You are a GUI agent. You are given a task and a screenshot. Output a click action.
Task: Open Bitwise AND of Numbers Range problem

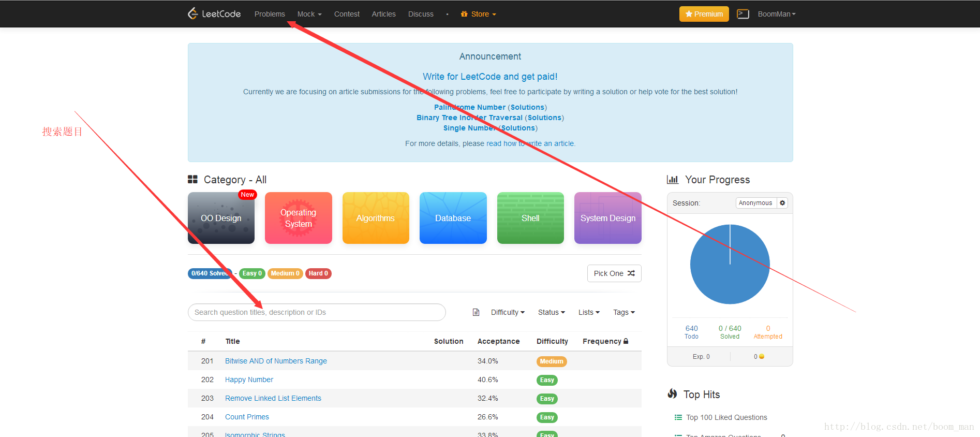coord(276,361)
